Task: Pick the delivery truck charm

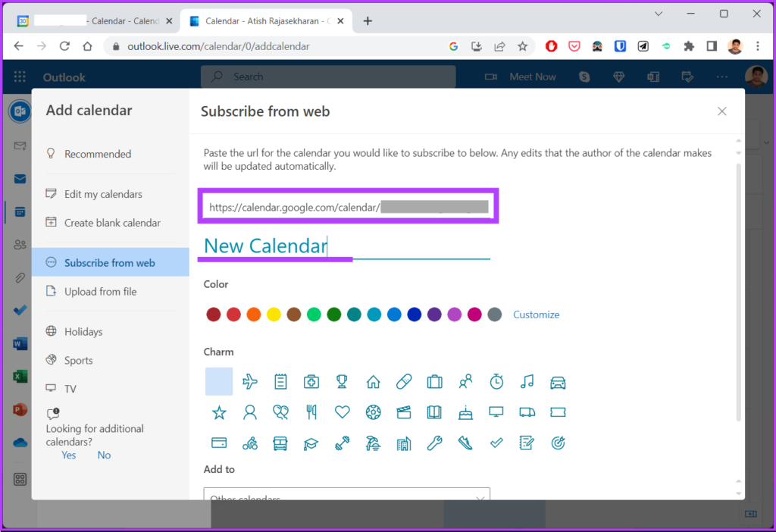Action: pyautogui.click(x=527, y=412)
